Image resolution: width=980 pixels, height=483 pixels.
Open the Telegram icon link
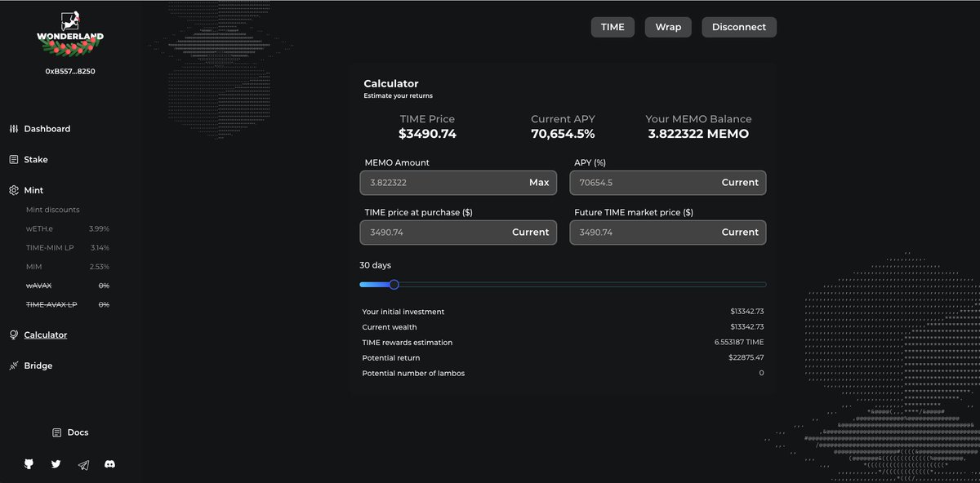coord(83,464)
